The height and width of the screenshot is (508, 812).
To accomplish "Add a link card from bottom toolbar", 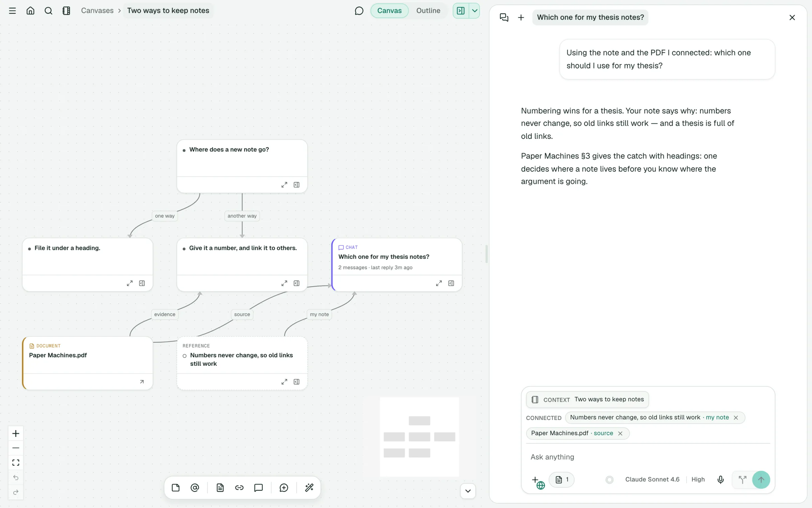I will click(x=239, y=488).
